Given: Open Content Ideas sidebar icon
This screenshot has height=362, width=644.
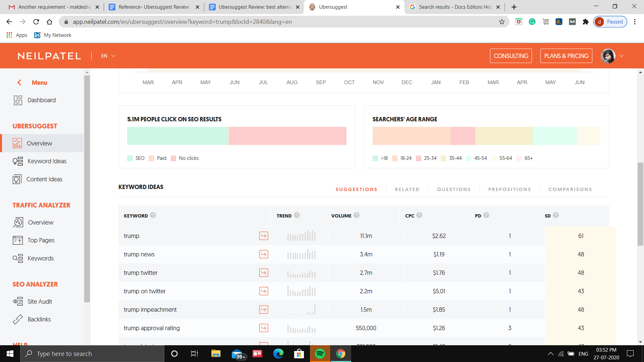Looking at the screenshot, I should click(17, 179).
